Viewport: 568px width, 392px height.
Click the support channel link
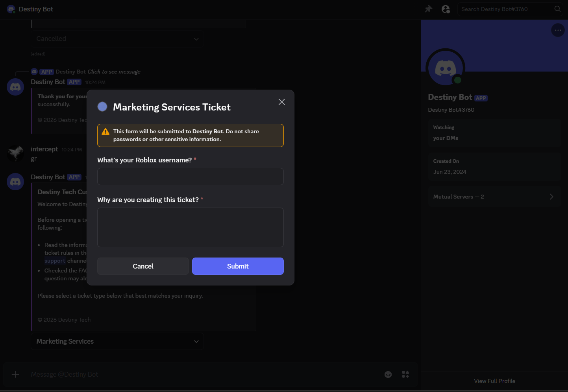[x=55, y=261]
